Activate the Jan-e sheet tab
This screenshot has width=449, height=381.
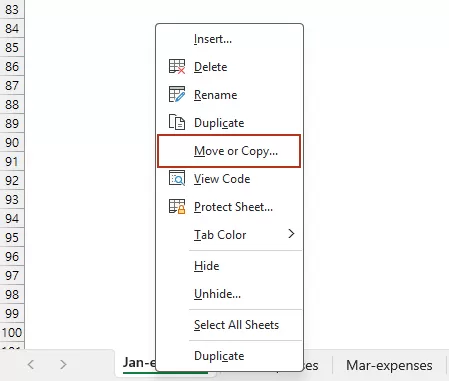point(139,363)
